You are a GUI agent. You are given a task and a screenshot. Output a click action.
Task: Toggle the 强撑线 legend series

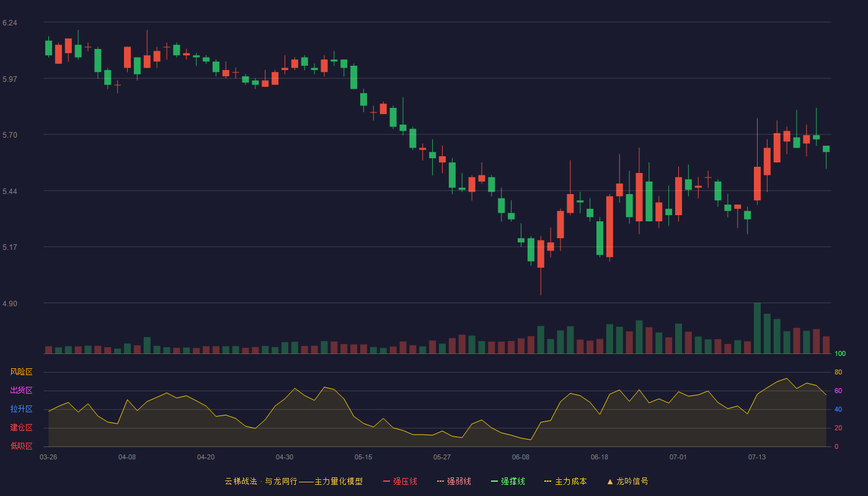[x=508, y=481]
